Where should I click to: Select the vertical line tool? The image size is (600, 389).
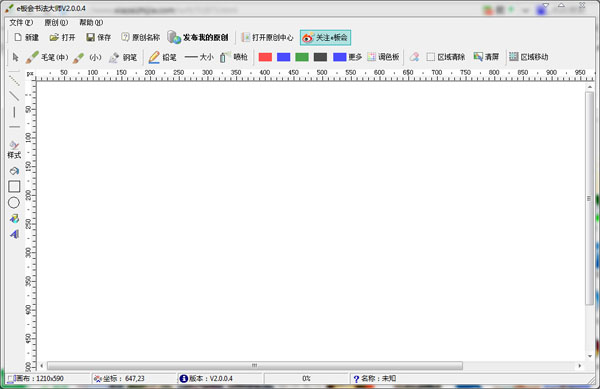pos(14,112)
